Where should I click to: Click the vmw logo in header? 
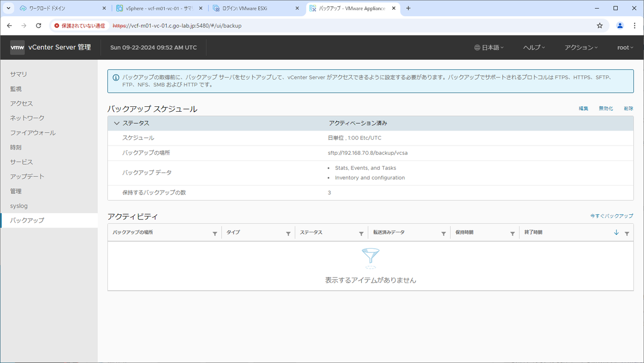[x=17, y=47]
